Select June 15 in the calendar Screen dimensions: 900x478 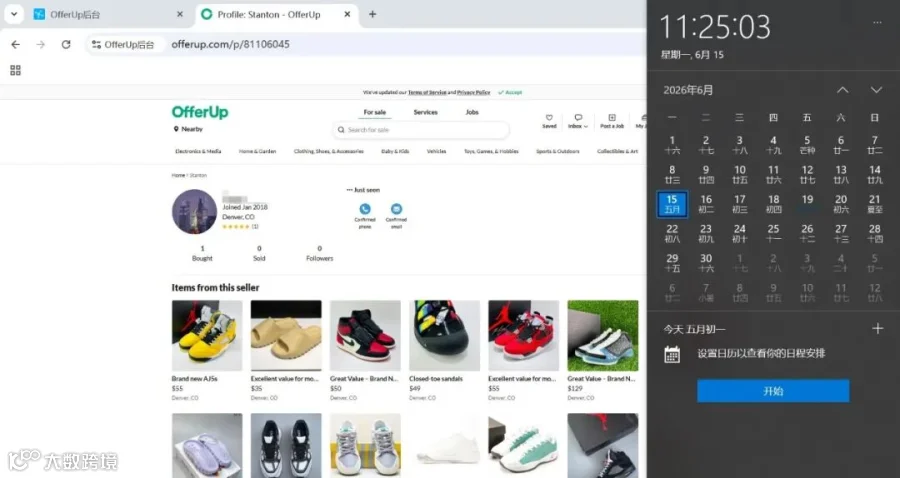coord(672,204)
